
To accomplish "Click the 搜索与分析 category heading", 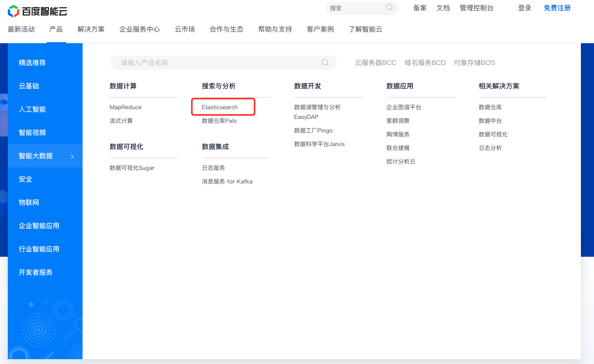I will click(219, 86).
